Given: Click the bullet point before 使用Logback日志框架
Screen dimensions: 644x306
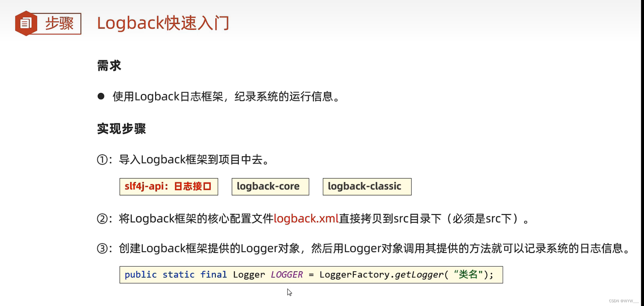Looking at the screenshot, I should point(100,96).
